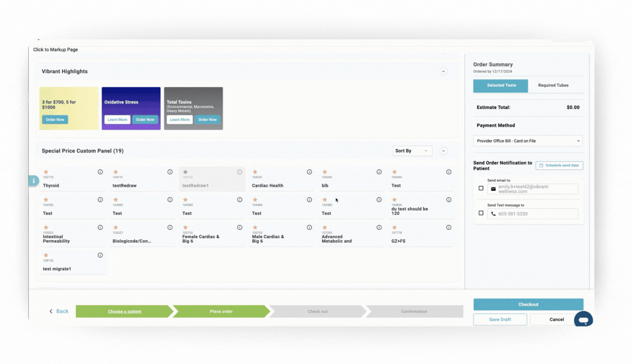Select the Selected Tests tab

pos(501,86)
